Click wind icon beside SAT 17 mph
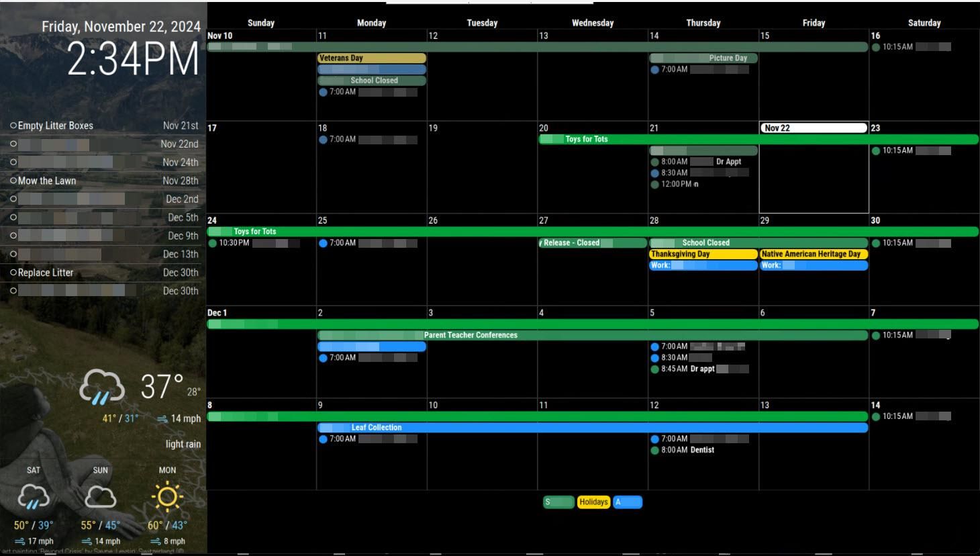The image size is (980, 556). point(19,541)
